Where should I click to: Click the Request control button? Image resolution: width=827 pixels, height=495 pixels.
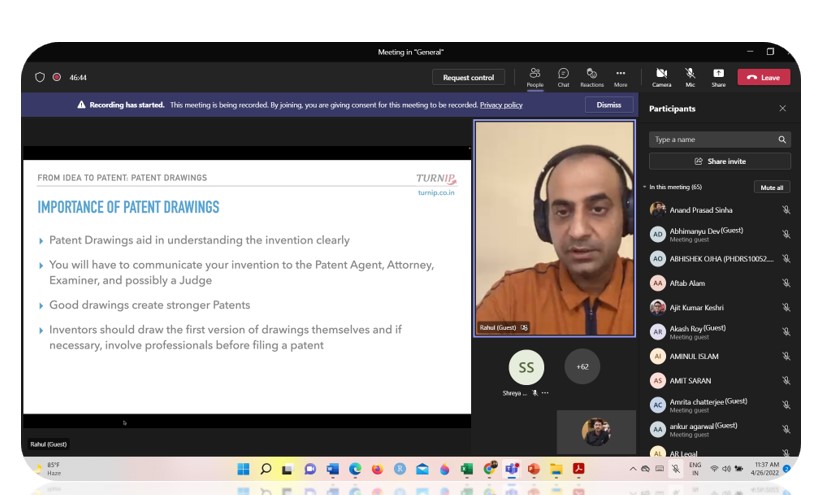tap(468, 77)
